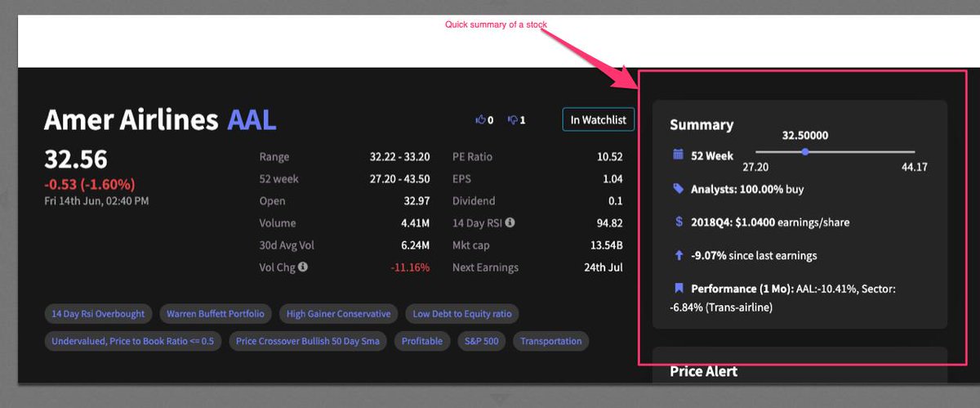The width and height of the screenshot is (980, 408).
Task: Open the 14 Day RSI info icon
Action: coord(510,222)
